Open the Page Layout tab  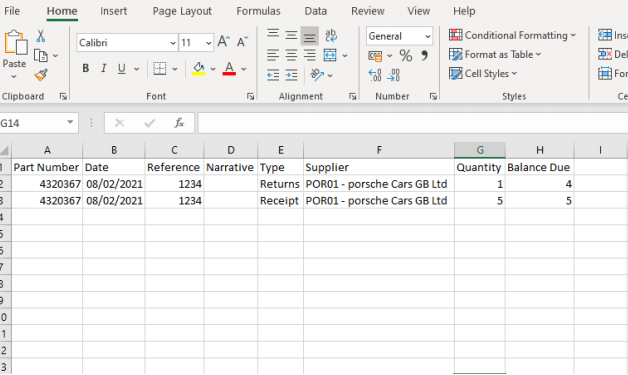point(182,11)
